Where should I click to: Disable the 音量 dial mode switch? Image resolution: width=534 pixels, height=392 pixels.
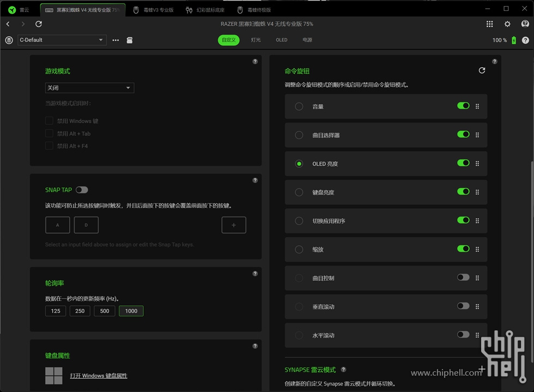pyautogui.click(x=463, y=106)
